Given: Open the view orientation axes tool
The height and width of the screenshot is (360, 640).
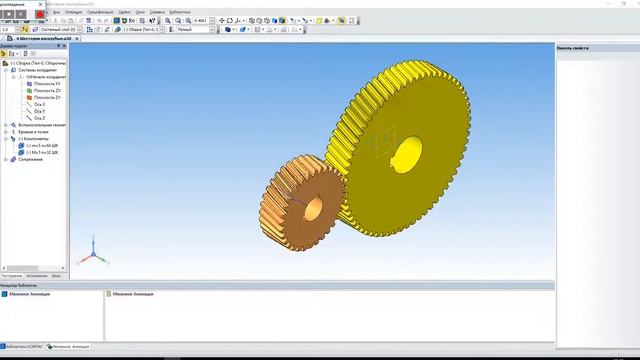Looking at the screenshot, I should [238, 20].
